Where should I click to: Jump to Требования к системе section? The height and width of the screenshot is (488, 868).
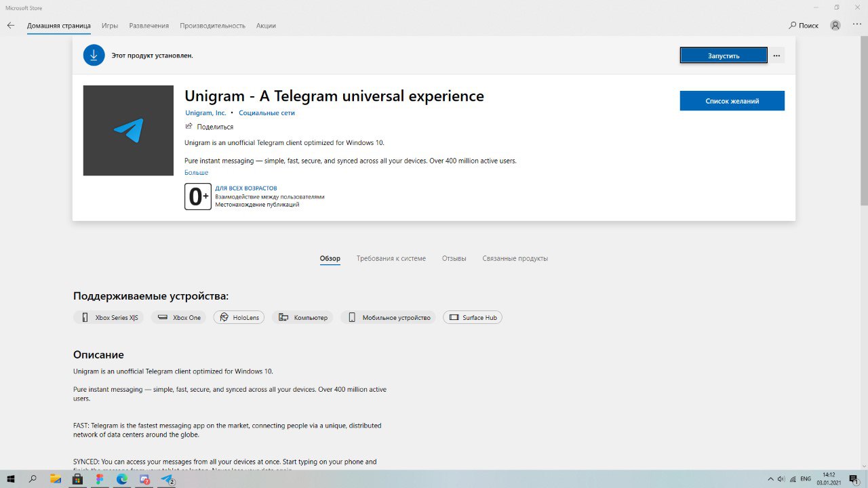coord(391,259)
